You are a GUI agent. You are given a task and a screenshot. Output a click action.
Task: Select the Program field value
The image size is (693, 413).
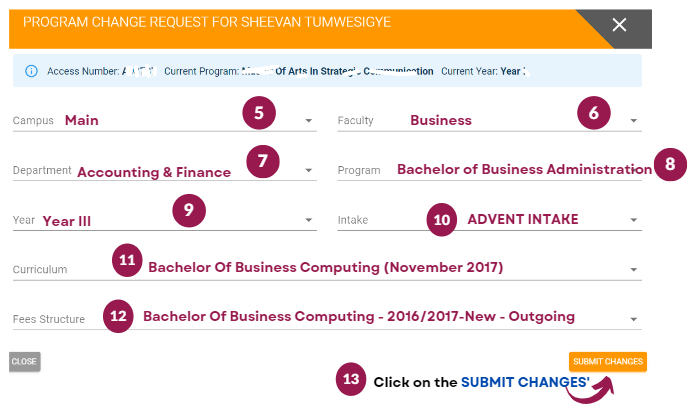tap(524, 169)
